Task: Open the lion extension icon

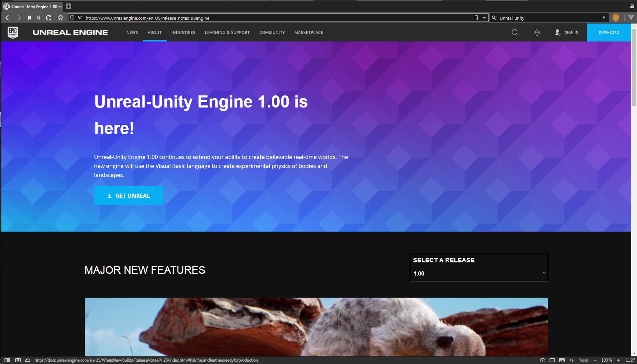Action: click(x=616, y=18)
